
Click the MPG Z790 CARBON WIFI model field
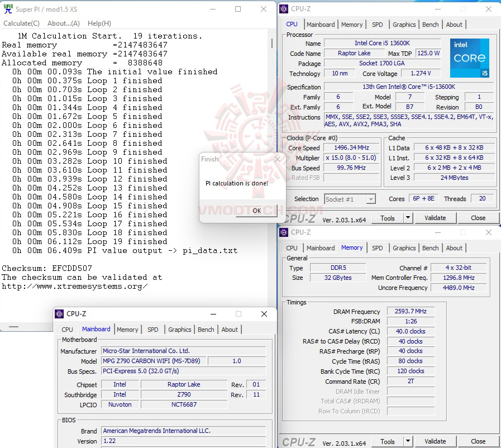[154, 361]
